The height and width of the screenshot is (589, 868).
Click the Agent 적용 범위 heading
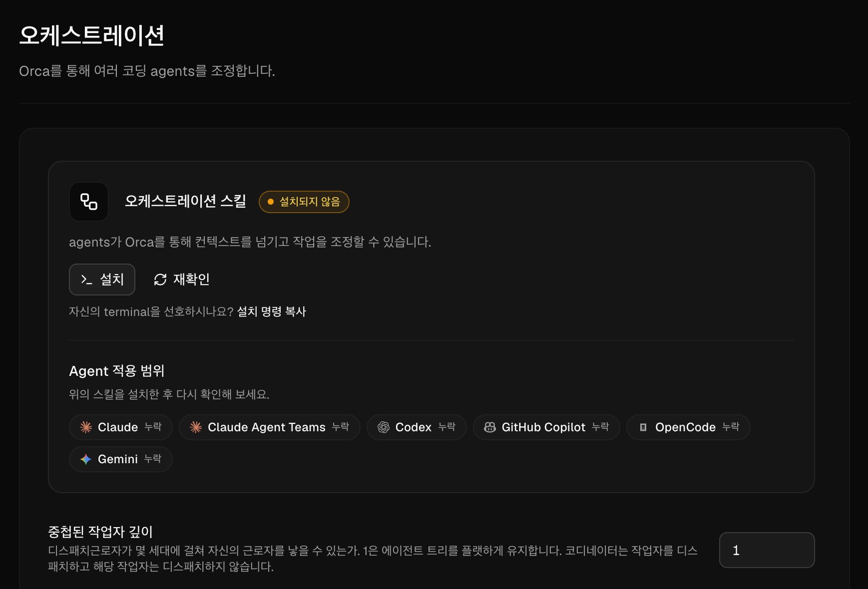(117, 371)
